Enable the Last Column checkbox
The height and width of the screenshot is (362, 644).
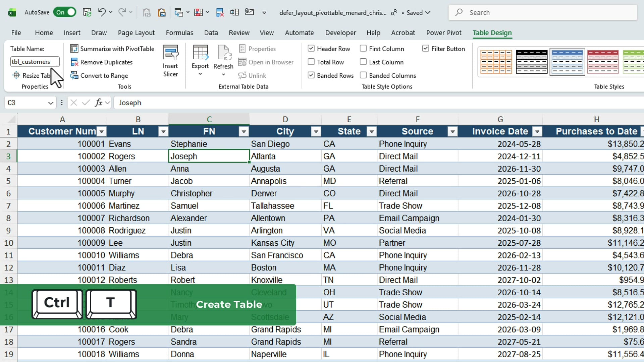coord(363,62)
